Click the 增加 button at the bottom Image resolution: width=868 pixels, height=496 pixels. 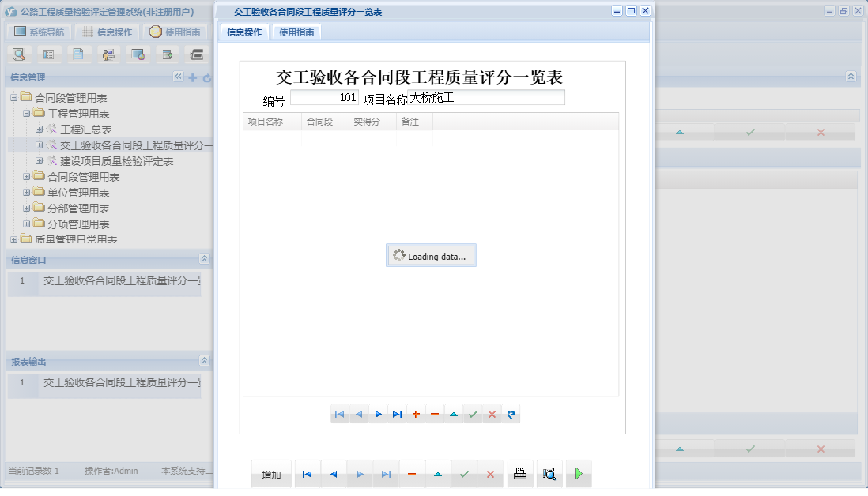pos(271,473)
